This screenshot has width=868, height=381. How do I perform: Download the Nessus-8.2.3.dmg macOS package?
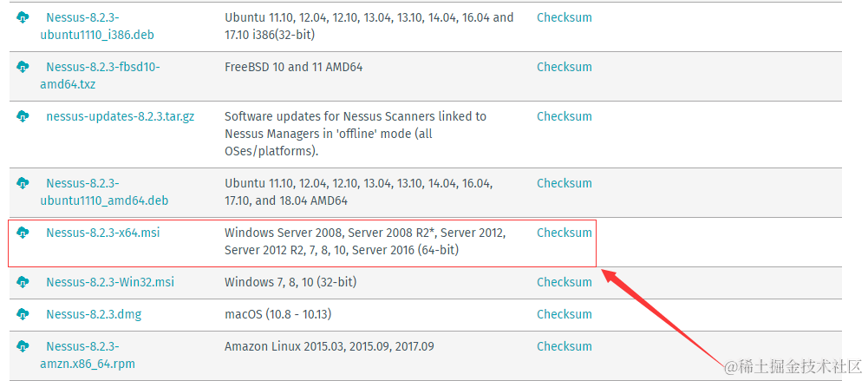pos(94,314)
